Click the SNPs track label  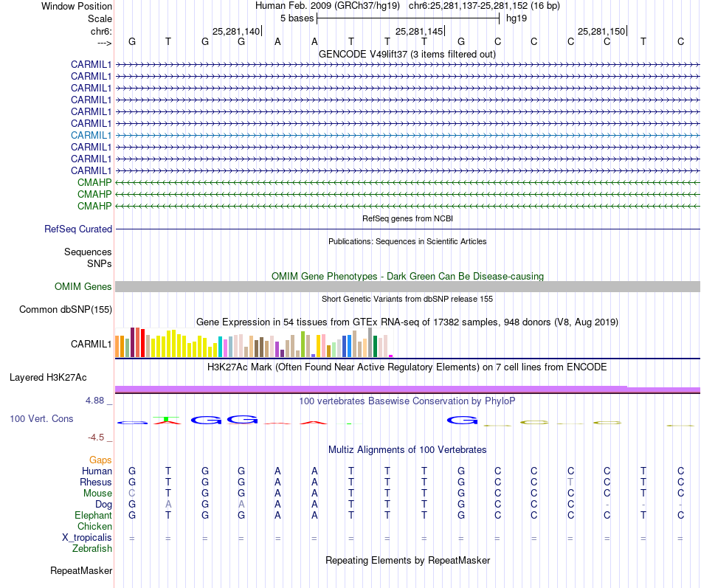tap(100, 264)
